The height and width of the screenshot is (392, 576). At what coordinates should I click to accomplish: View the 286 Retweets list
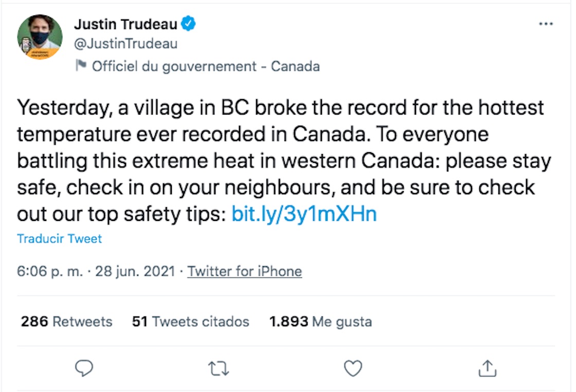pos(66,322)
